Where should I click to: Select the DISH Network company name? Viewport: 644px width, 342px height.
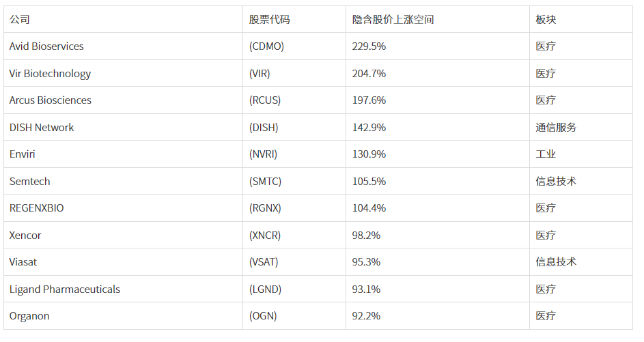(x=42, y=127)
